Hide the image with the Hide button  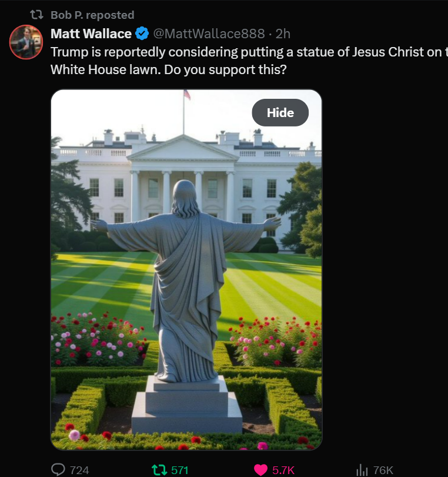(x=280, y=112)
